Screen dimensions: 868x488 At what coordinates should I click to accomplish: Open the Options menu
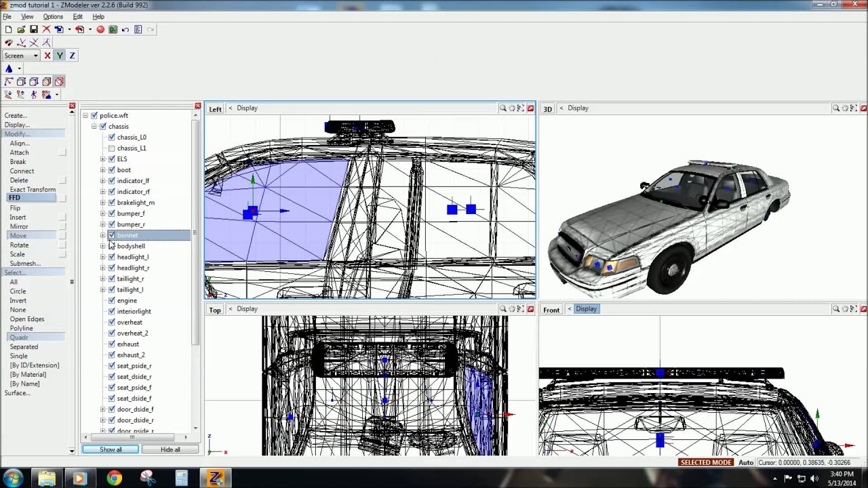53,16
